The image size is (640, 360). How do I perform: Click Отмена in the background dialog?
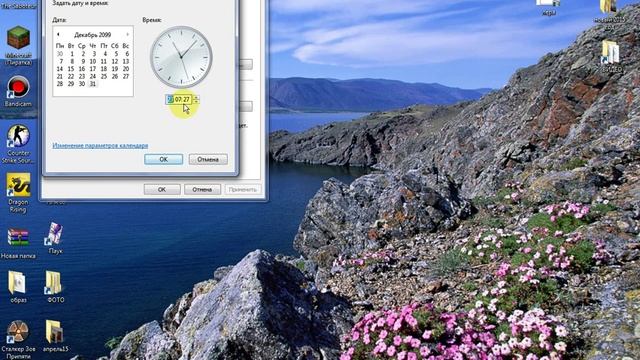pos(202,189)
